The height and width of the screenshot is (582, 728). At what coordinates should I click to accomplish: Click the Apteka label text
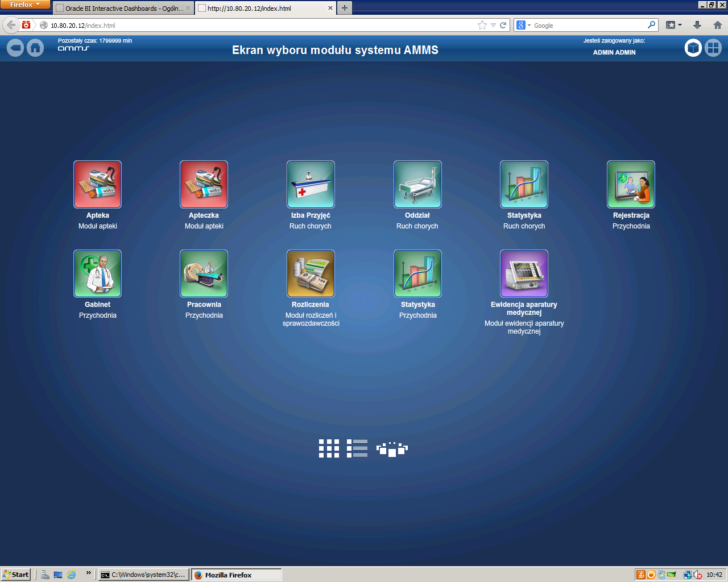98,215
